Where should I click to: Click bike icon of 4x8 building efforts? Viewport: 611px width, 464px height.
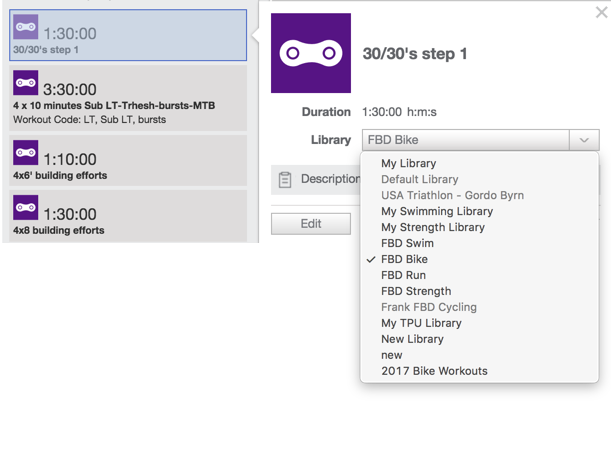[x=26, y=207]
